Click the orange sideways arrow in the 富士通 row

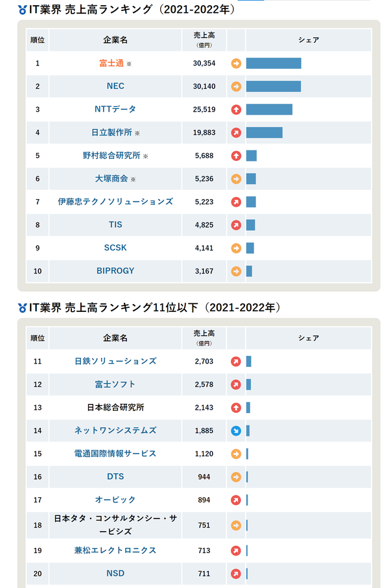click(236, 64)
